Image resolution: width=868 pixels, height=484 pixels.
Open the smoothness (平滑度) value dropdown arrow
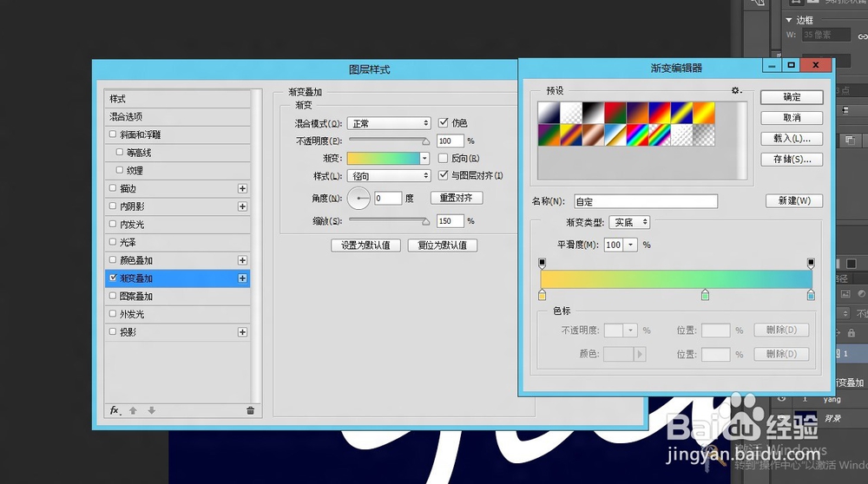pyautogui.click(x=630, y=245)
